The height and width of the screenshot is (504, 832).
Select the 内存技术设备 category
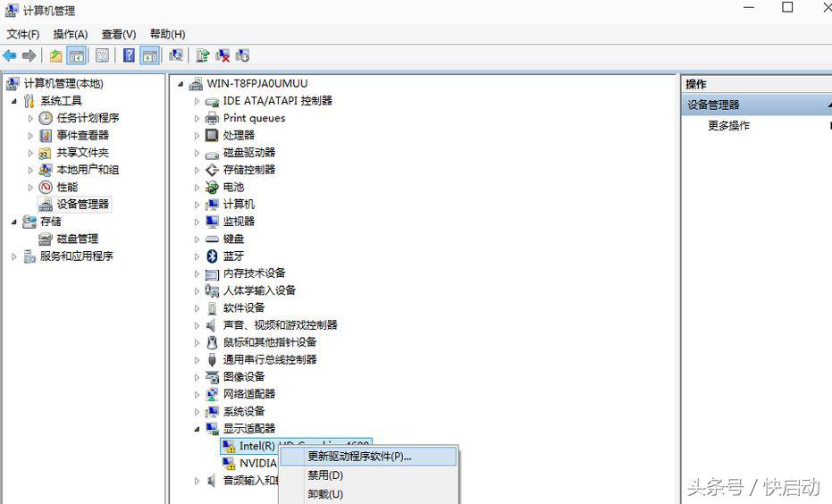coord(254,273)
